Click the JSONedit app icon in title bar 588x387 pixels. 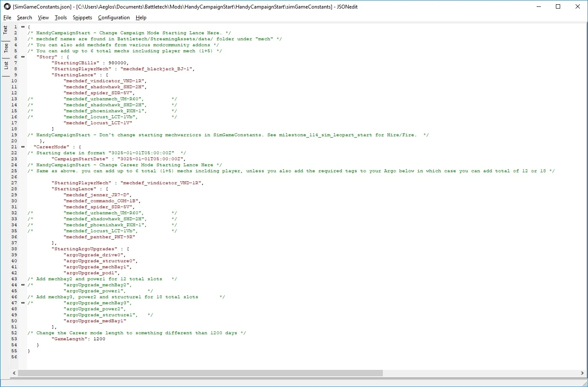coord(7,6)
